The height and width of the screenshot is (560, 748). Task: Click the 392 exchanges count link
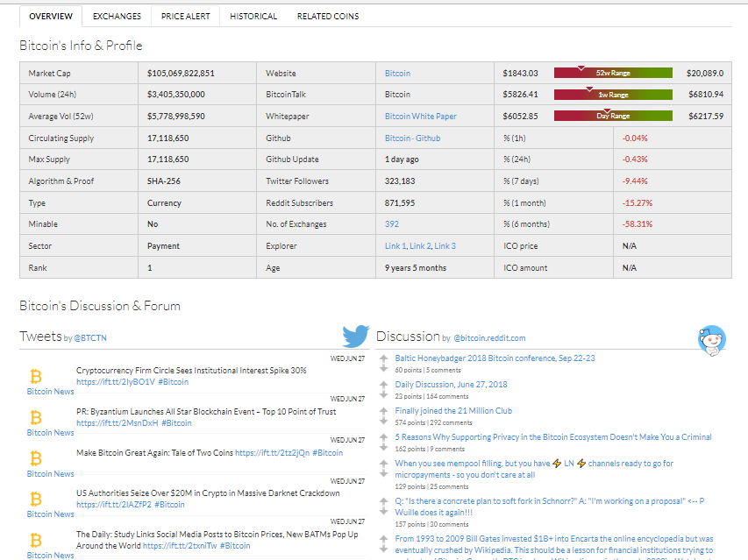click(392, 224)
